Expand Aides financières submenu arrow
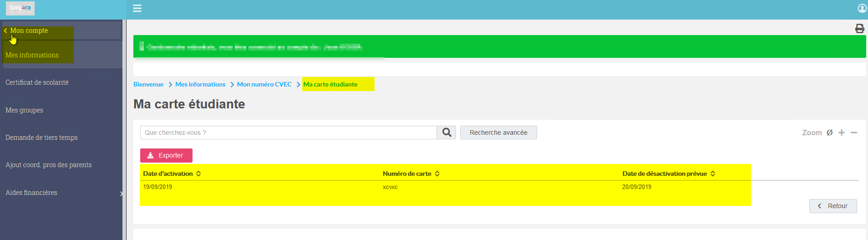868x240 pixels. tap(121, 194)
